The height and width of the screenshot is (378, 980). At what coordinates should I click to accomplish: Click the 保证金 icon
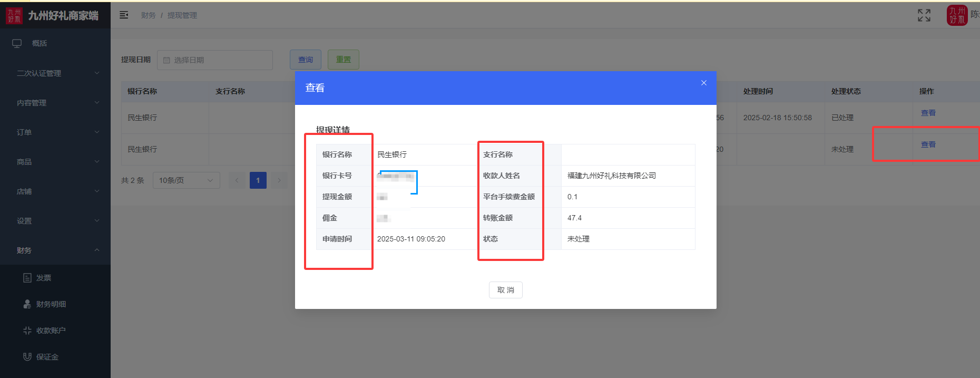(x=27, y=357)
